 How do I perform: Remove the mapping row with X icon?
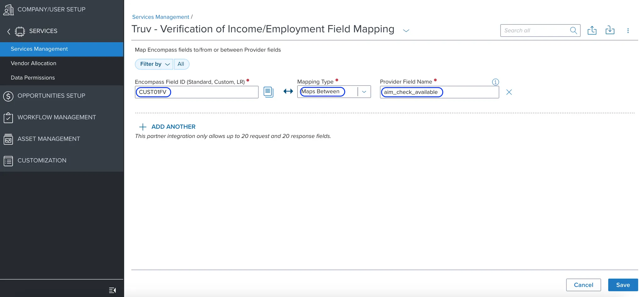coord(509,92)
